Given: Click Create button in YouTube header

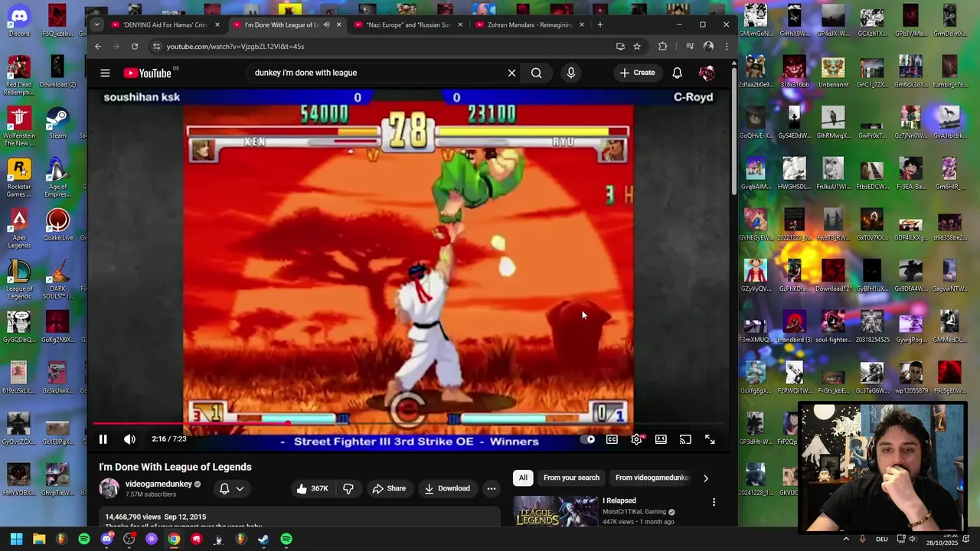Looking at the screenshot, I should click(x=637, y=73).
